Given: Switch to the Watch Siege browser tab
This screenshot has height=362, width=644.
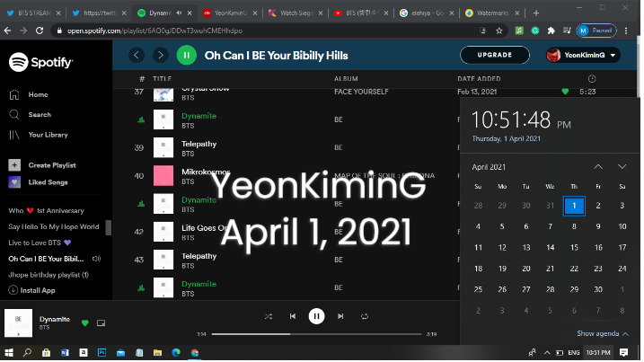Looking at the screenshot, I should click(x=296, y=13).
